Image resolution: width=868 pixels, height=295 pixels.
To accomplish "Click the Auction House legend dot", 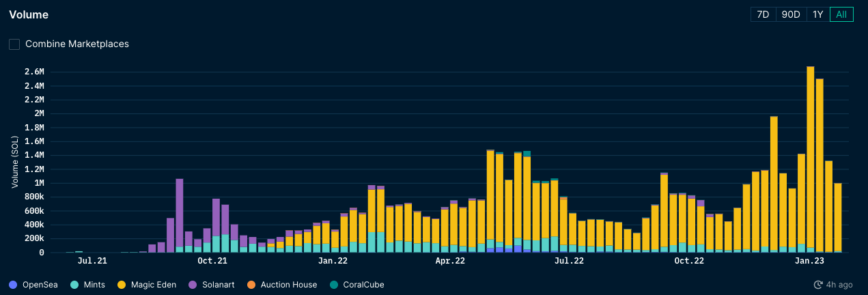I will [x=251, y=285].
